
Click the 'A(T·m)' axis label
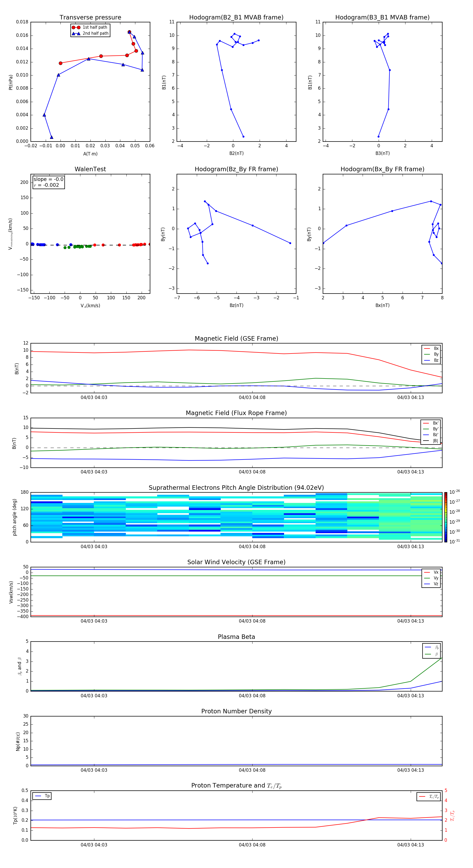(90, 154)
